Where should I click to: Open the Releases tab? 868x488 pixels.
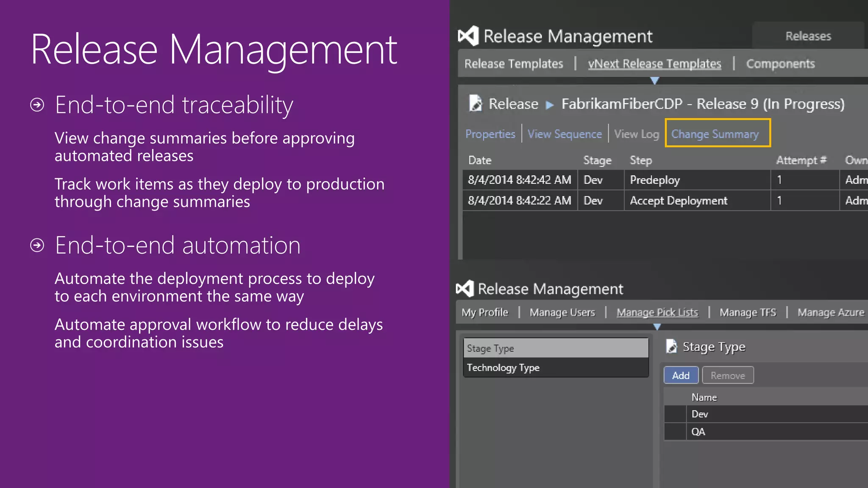coord(808,36)
